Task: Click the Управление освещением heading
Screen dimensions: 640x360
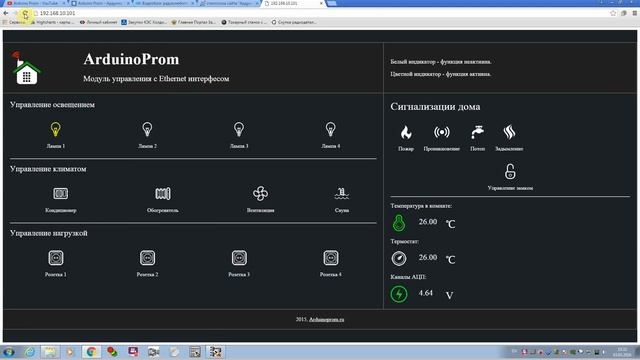Action: coord(52,105)
